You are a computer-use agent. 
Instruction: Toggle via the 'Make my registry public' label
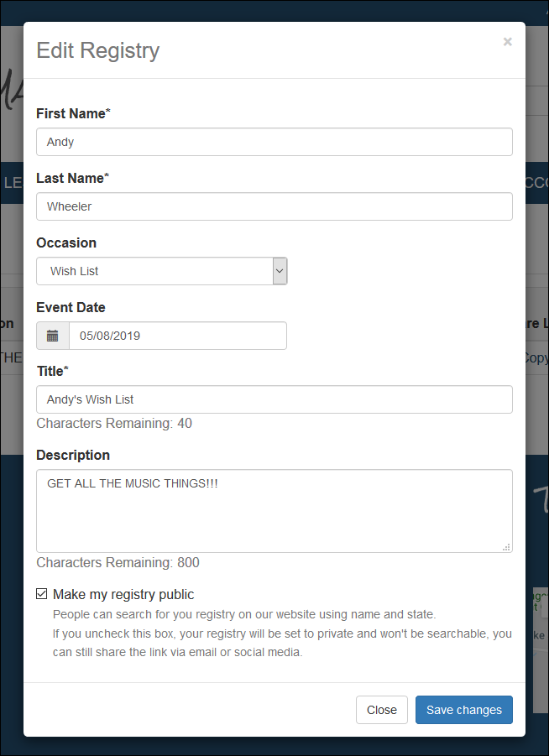click(x=123, y=595)
